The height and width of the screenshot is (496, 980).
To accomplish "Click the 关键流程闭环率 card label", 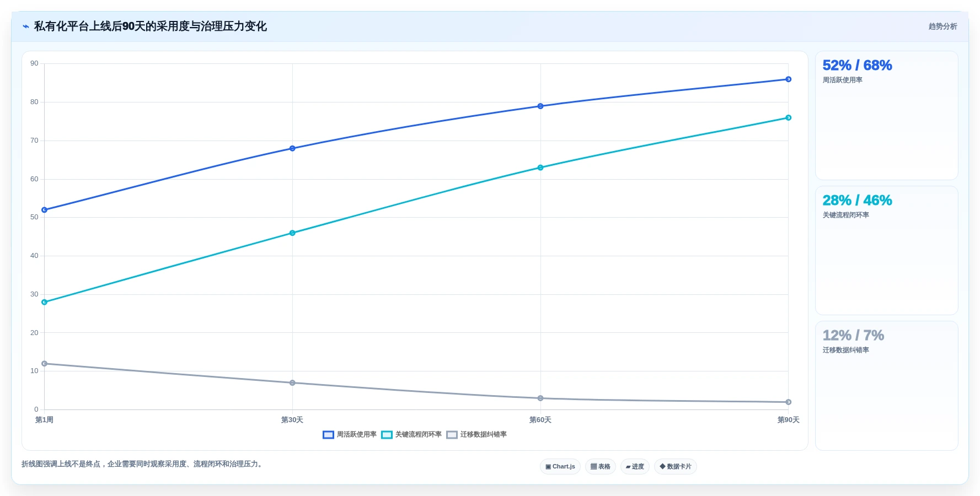I will (x=845, y=215).
